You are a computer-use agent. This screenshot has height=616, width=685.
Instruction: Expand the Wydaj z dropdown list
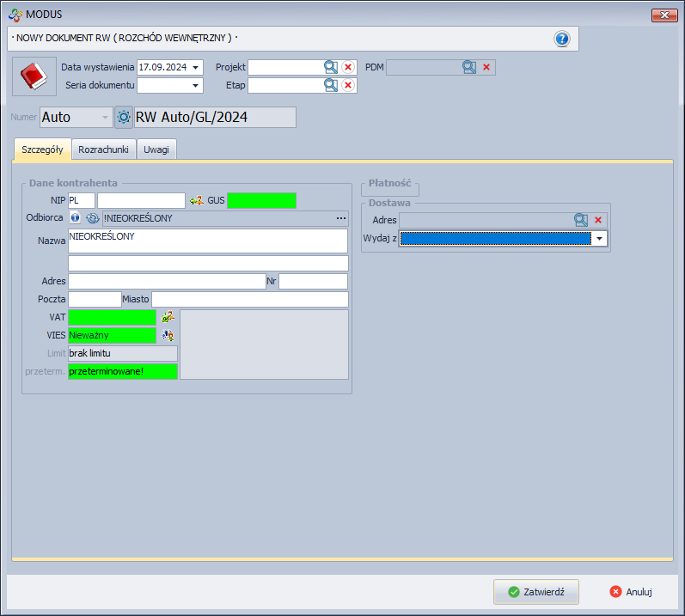(599, 239)
